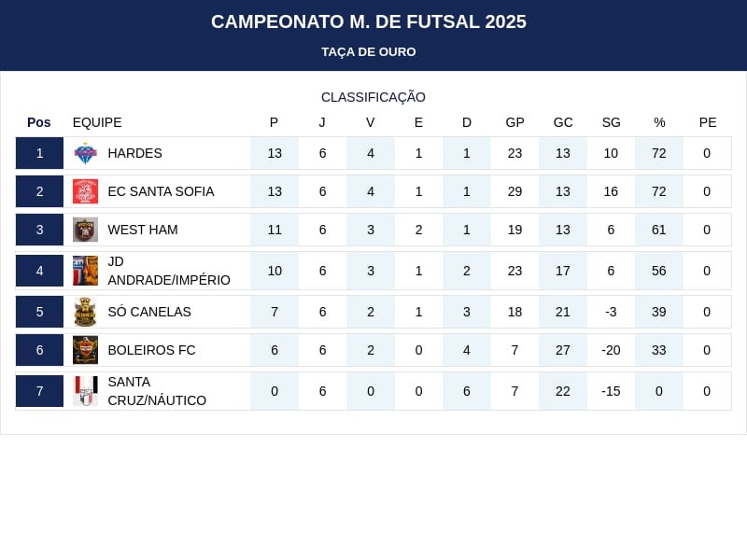Screen dimensions: 747x560
Task: Select the WEST HAM team name
Action: [x=142, y=230]
